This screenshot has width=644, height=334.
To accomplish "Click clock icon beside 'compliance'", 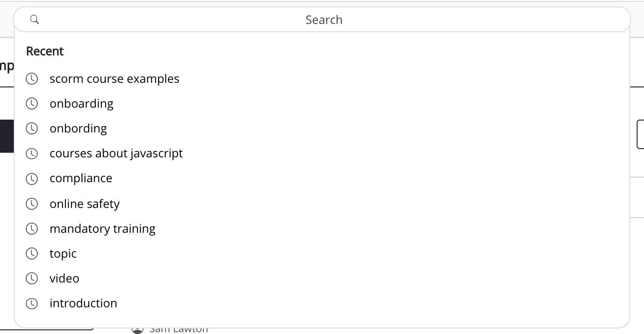I will (x=32, y=179).
